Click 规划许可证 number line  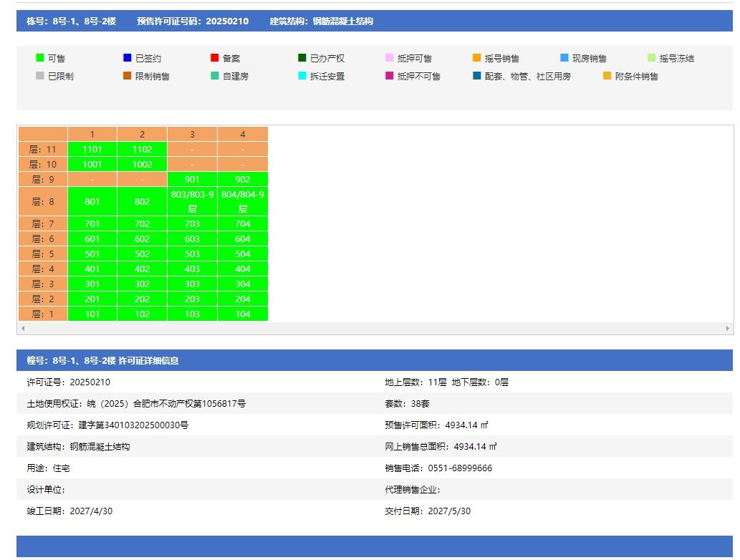107,425
